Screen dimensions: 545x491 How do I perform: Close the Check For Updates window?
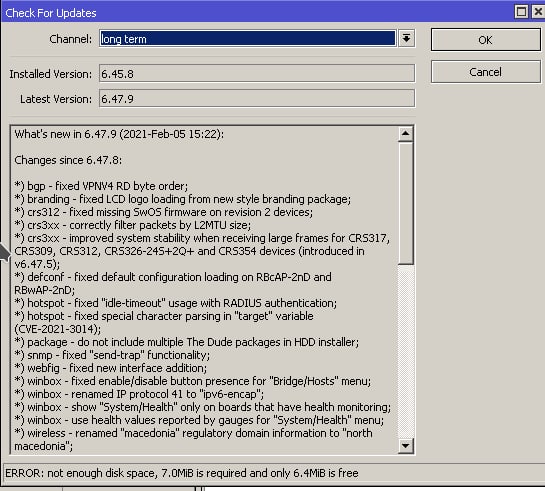point(538,11)
